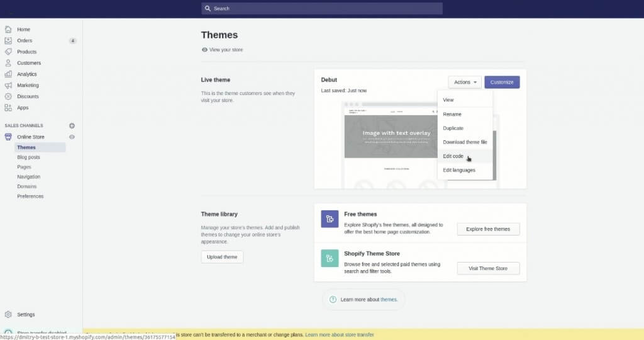The height and width of the screenshot is (340, 644).
Task: Select Edit languages in the Actions menu
Action: tap(465, 170)
